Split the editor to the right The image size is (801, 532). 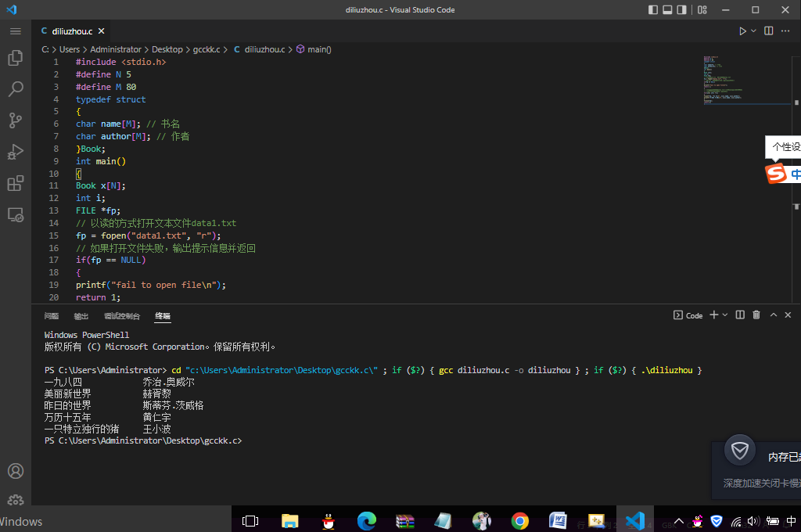[x=768, y=31]
